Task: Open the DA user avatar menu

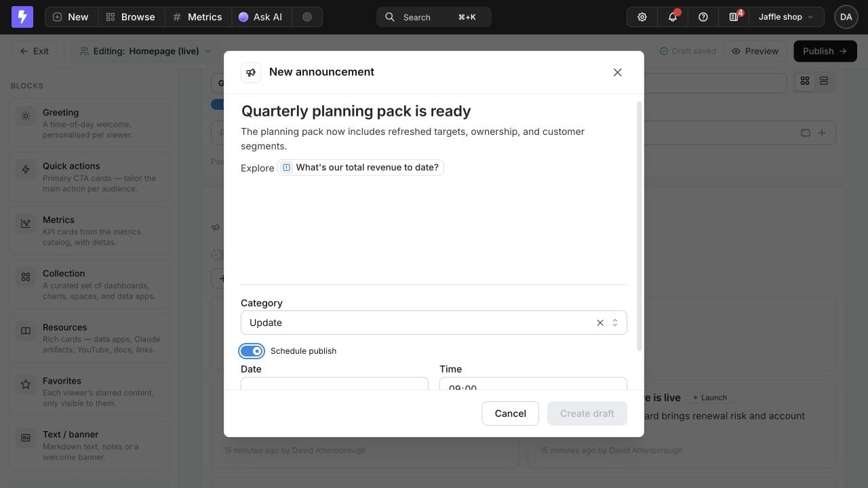Action: (846, 17)
